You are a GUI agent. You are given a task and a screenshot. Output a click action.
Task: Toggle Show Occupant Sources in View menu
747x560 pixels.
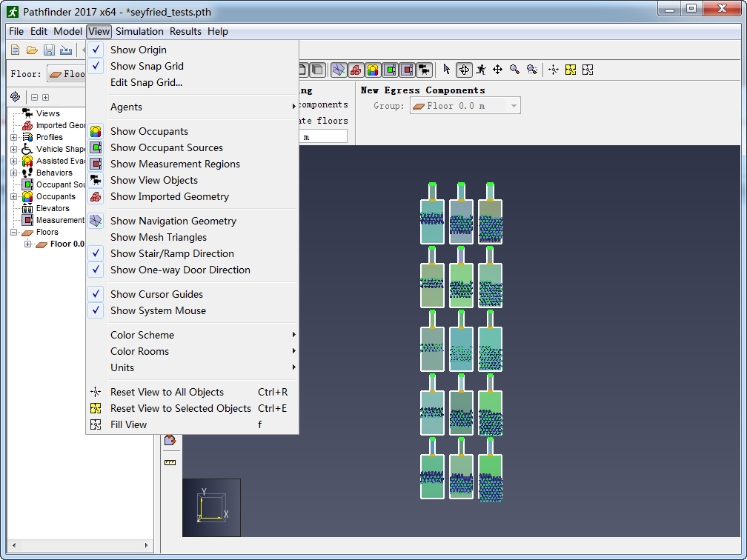[x=193, y=147]
